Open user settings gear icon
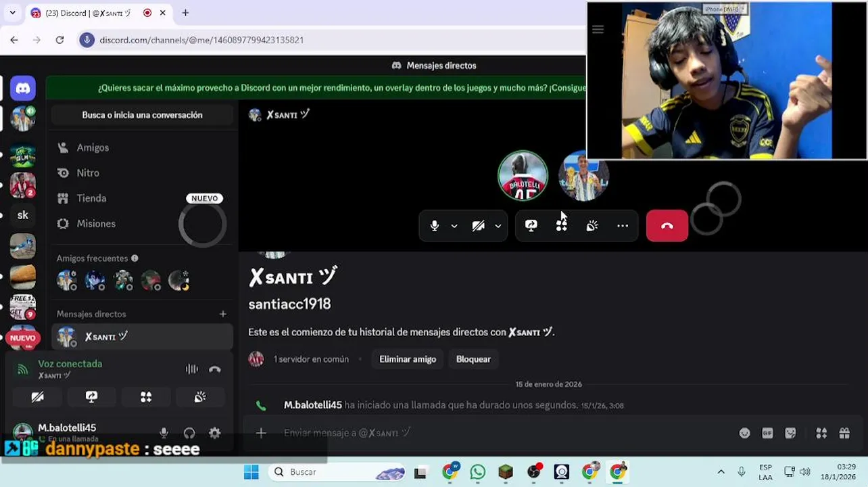Image resolution: width=868 pixels, height=487 pixels. tap(215, 433)
